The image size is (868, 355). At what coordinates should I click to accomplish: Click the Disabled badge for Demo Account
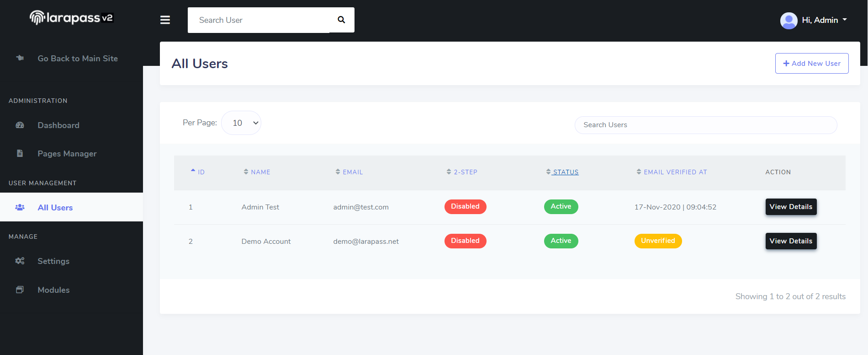tap(465, 241)
